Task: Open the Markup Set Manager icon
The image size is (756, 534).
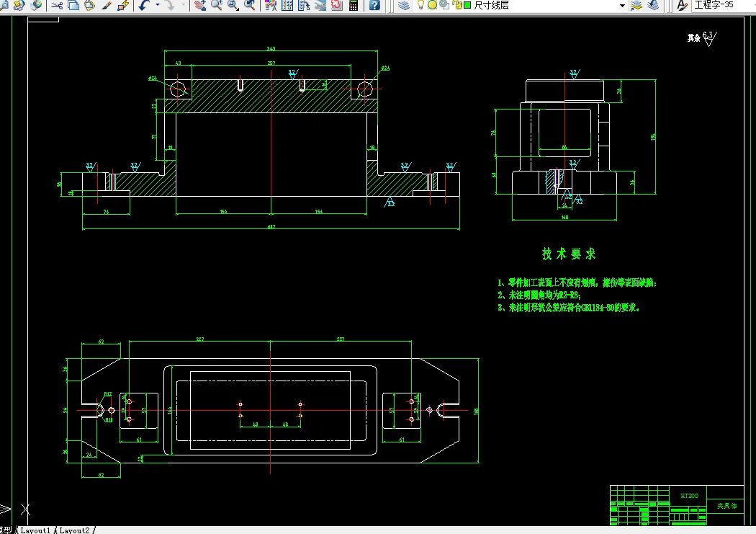Action: pyautogui.click(x=336, y=5)
